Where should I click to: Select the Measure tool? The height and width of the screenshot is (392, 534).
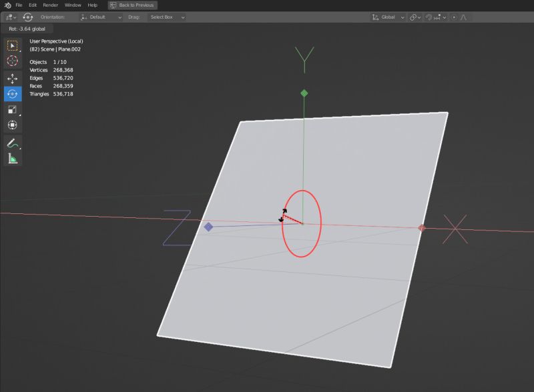point(11,159)
